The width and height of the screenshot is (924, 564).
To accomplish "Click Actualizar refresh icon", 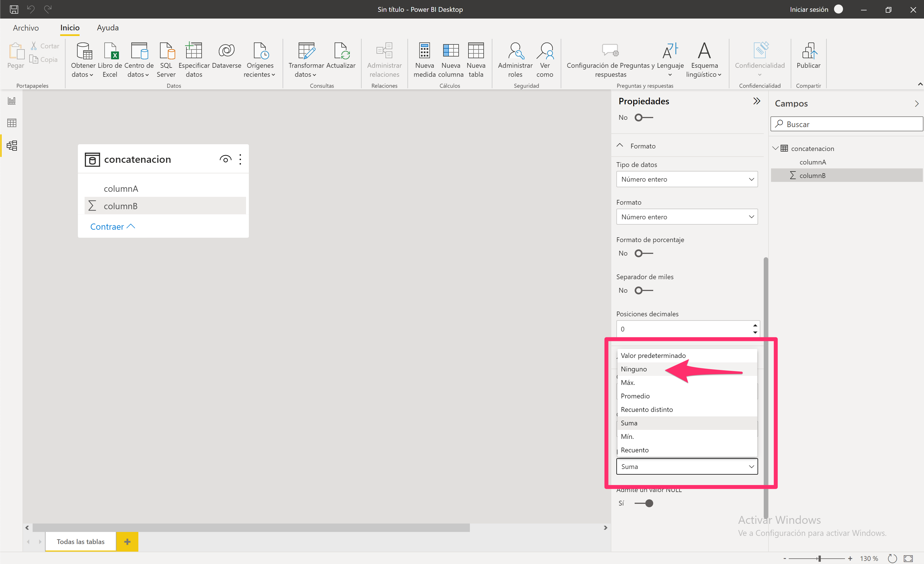I will (341, 55).
